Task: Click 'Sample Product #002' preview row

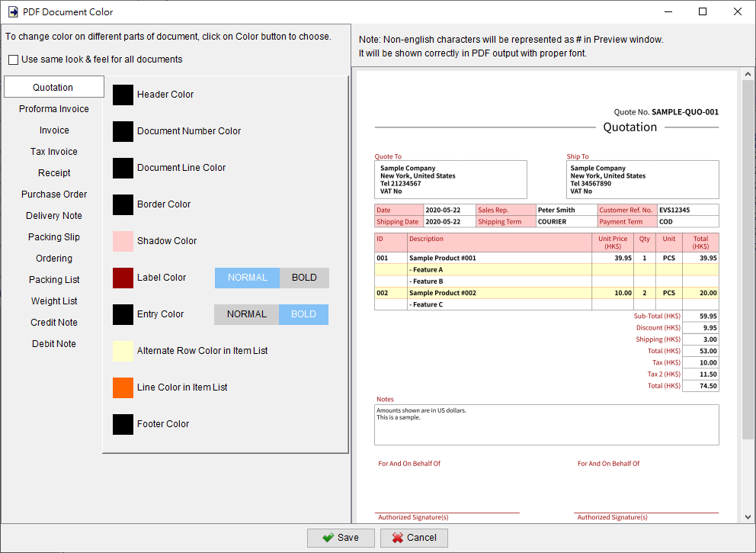Action: pyautogui.click(x=546, y=293)
